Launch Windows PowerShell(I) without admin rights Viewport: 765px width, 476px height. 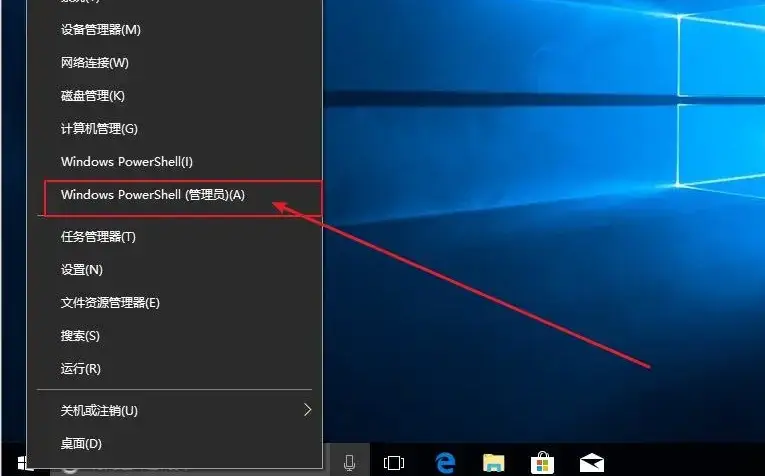(x=126, y=162)
